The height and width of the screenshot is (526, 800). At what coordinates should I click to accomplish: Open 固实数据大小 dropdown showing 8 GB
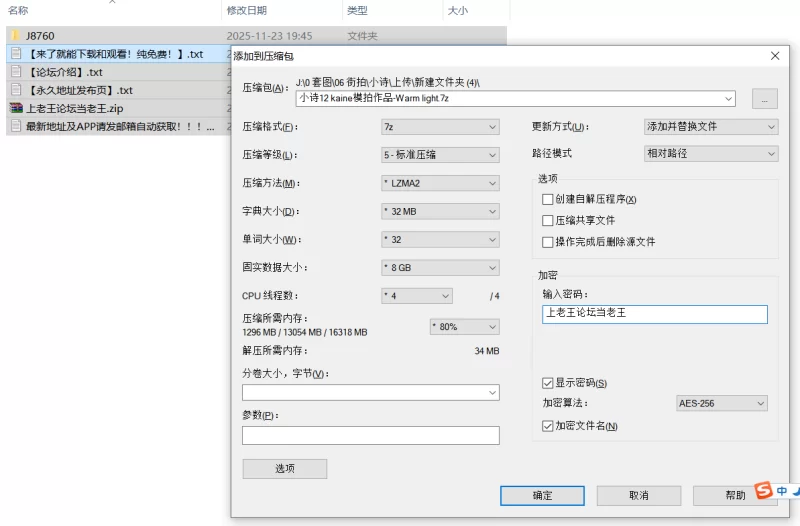440,267
